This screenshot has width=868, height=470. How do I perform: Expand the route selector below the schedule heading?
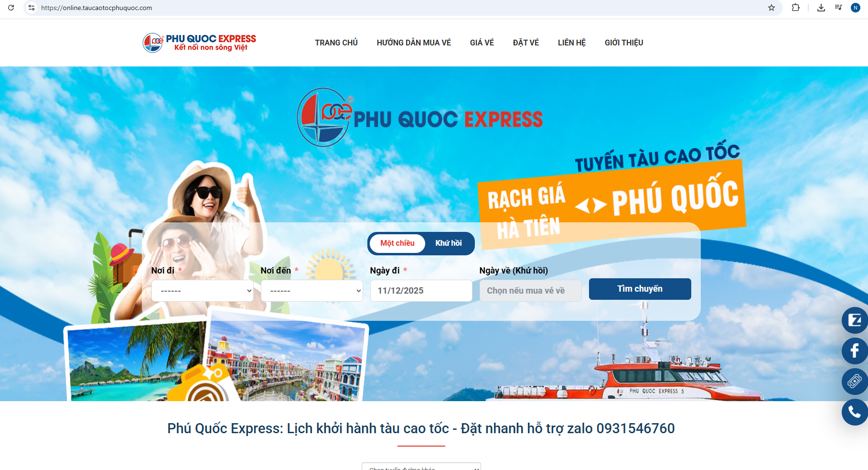pyautogui.click(x=421, y=467)
